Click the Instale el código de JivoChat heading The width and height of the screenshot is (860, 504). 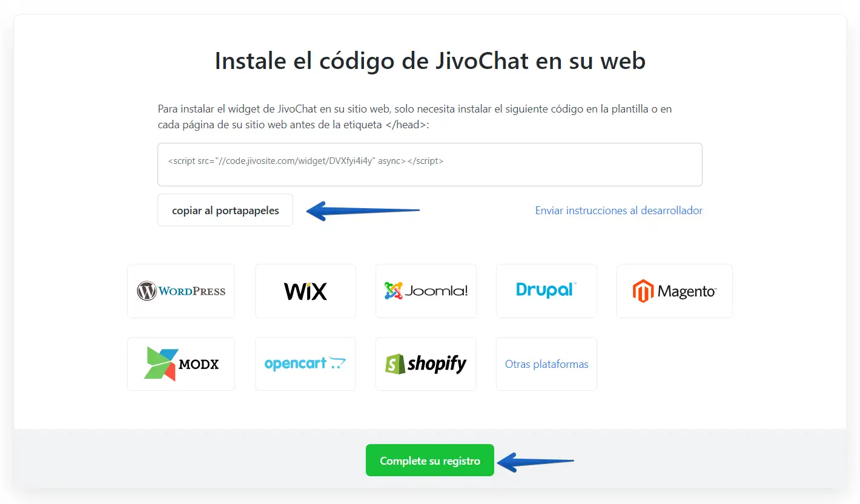(430, 61)
